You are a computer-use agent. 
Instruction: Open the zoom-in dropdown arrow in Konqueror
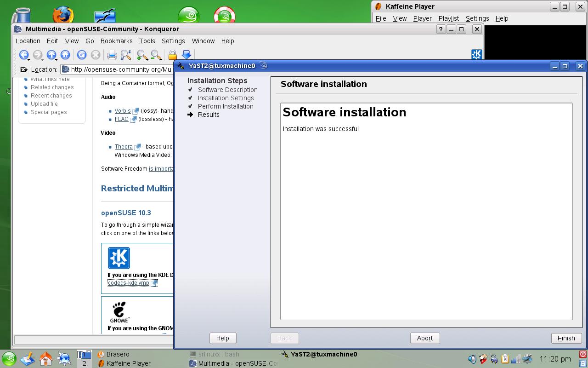pos(147,59)
